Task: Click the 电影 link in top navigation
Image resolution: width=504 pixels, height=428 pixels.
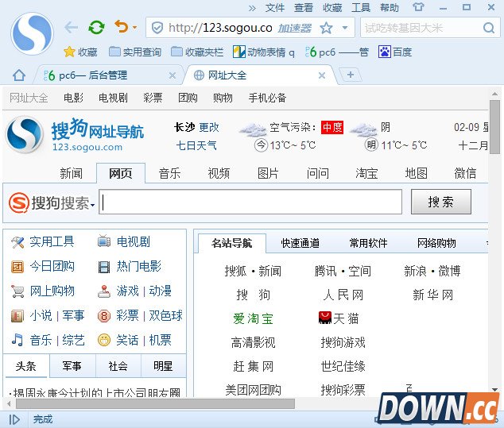Action: pos(73,98)
